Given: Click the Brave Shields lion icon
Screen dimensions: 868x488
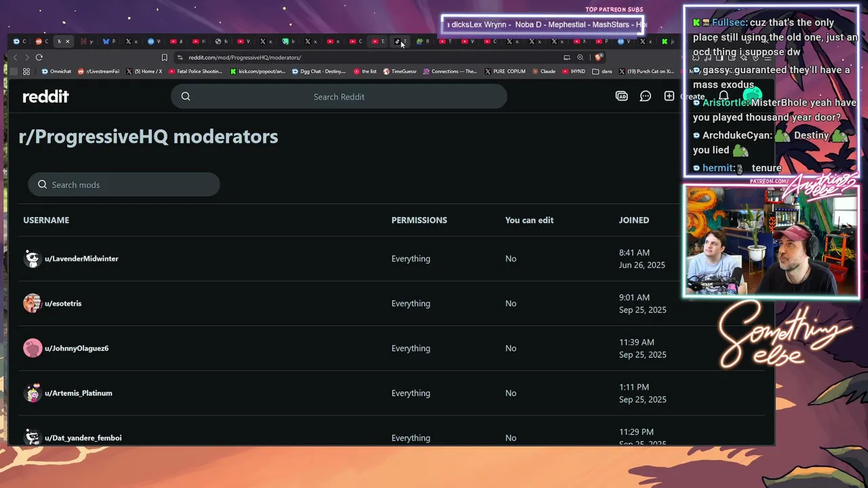Looking at the screenshot, I should 598,58.
